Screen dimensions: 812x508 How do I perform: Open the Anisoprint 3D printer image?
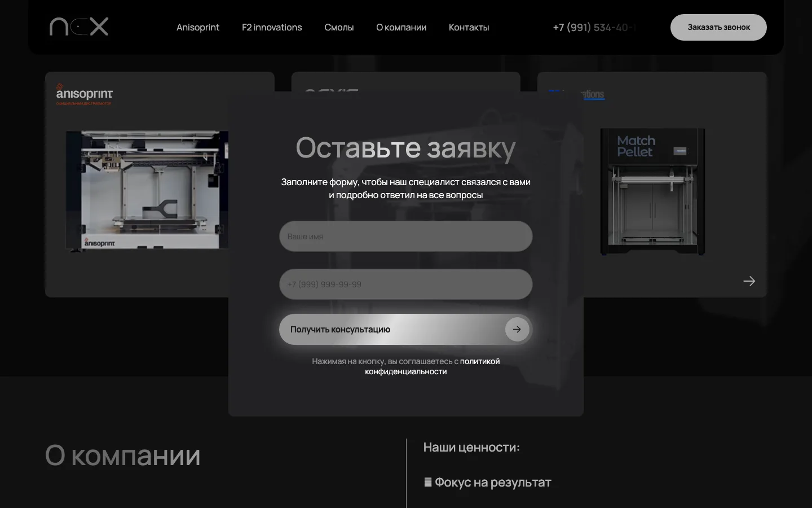[x=147, y=190]
